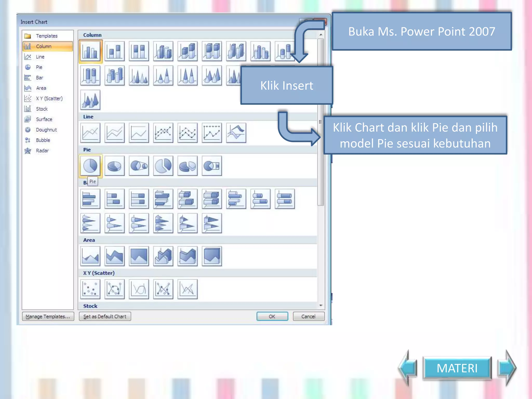Click the chart gallery scrollbar thumb

(x=321, y=122)
